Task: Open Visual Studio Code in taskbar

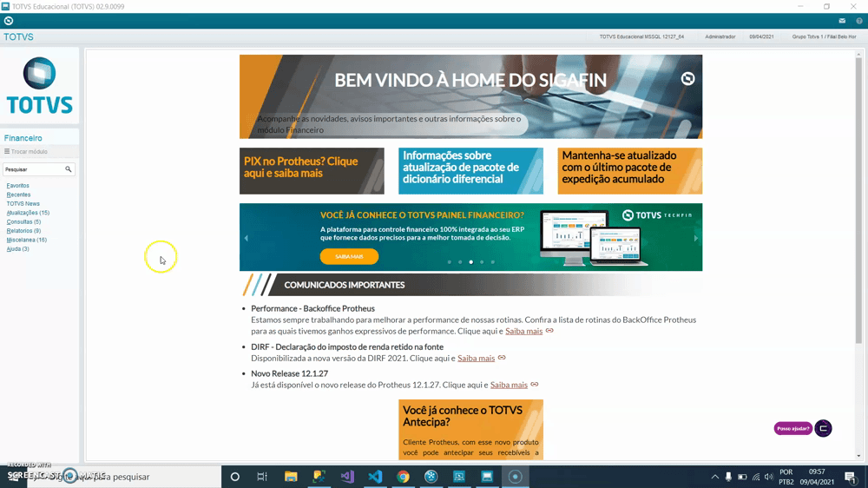Action: tap(375, 477)
